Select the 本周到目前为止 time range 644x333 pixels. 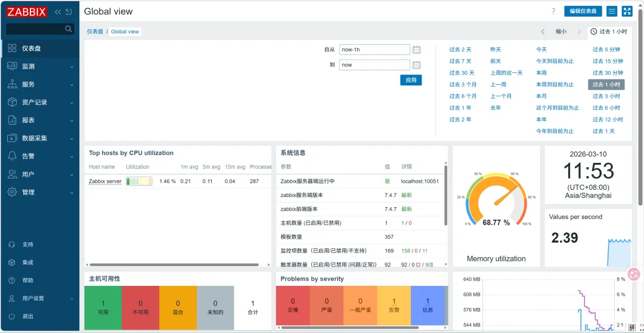point(555,85)
